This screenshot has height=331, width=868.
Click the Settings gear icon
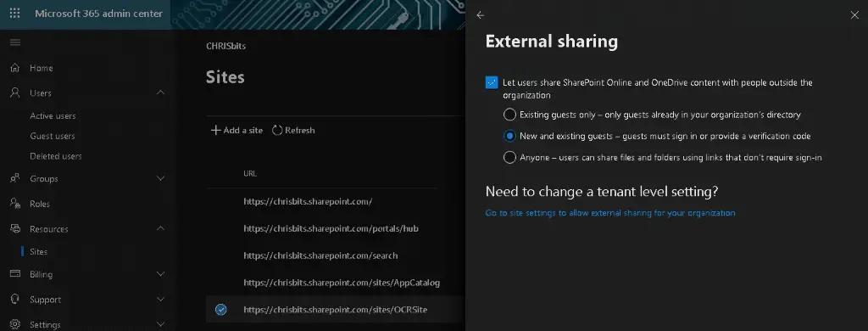[15, 324]
